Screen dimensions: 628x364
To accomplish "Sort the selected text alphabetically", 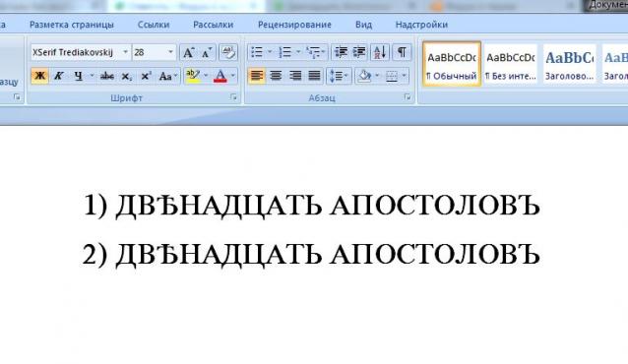I will tap(380, 52).
